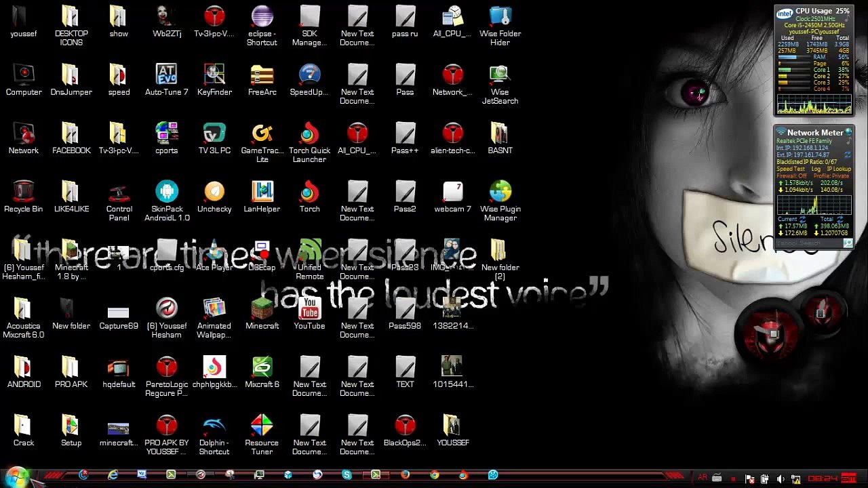Click the Skype icon in the taskbar
This screenshot has height=488, width=868.
click(x=347, y=474)
